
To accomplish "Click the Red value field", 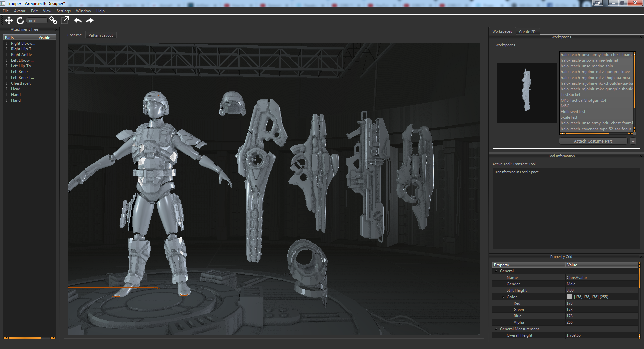I will coord(602,303).
